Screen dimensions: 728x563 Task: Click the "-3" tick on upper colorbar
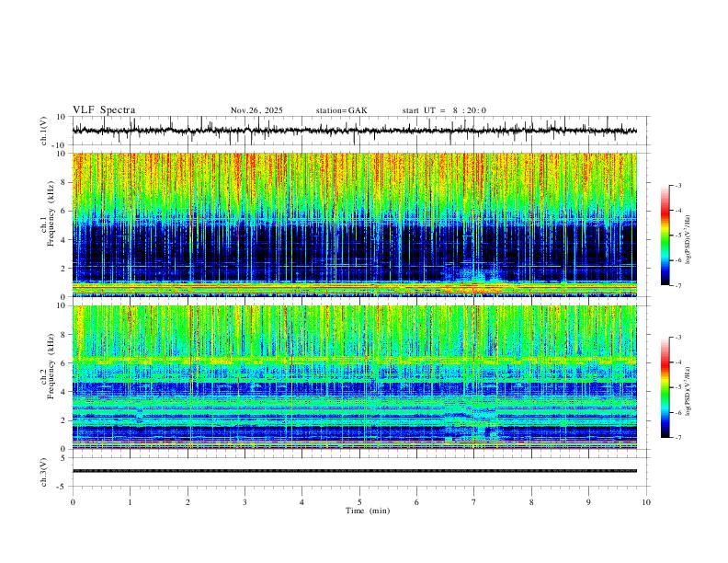[x=678, y=185]
